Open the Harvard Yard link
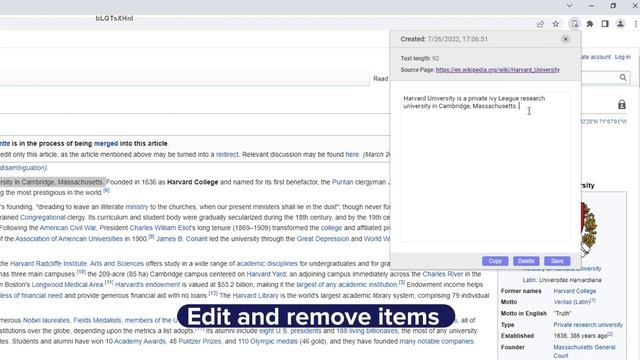 point(266,274)
